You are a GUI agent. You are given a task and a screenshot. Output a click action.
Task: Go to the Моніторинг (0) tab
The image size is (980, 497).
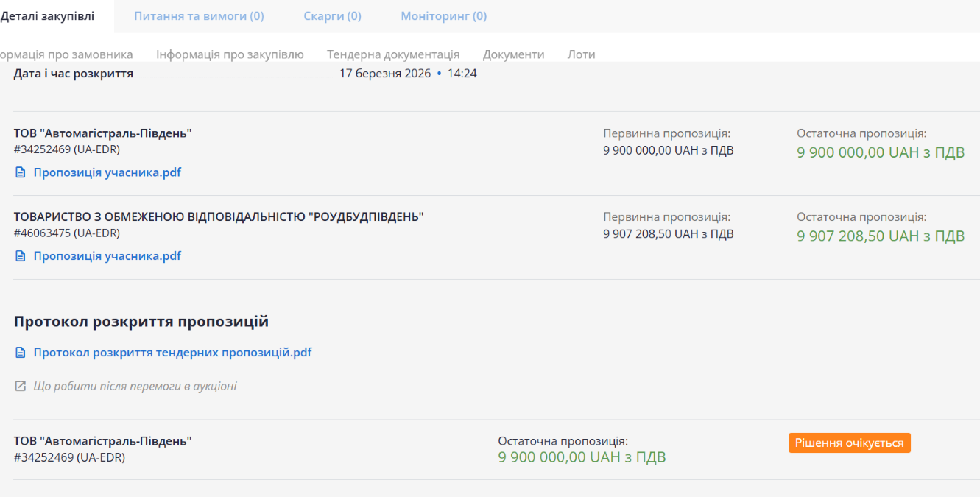click(x=443, y=16)
